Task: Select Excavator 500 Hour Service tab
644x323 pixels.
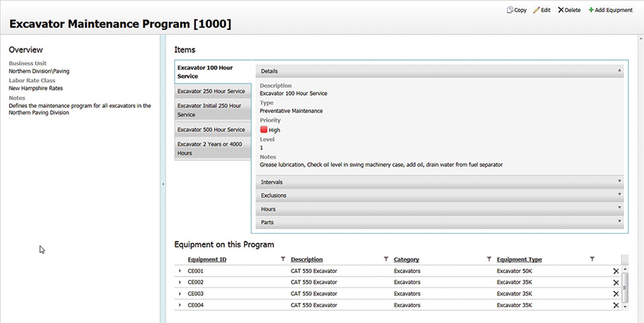Action: [213, 129]
